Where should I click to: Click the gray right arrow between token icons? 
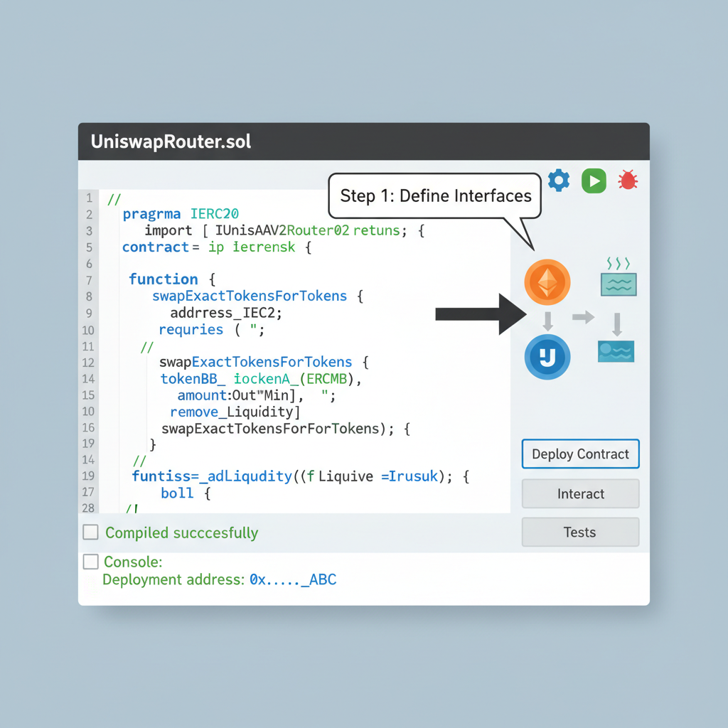click(582, 318)
